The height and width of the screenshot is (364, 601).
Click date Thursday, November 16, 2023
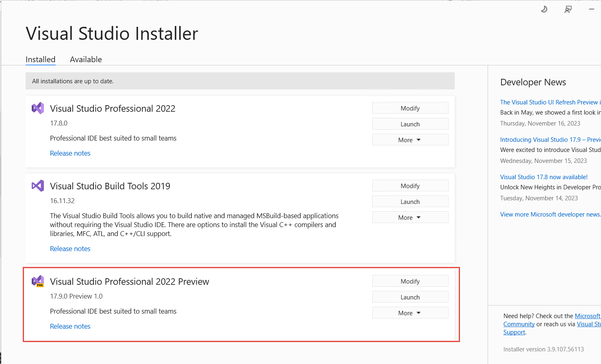click(540, 123)
